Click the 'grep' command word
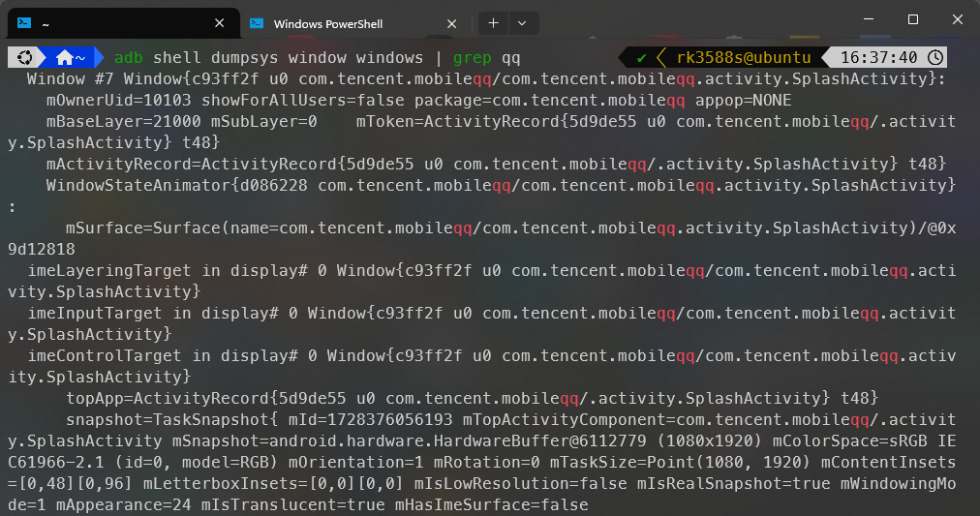 472,57
